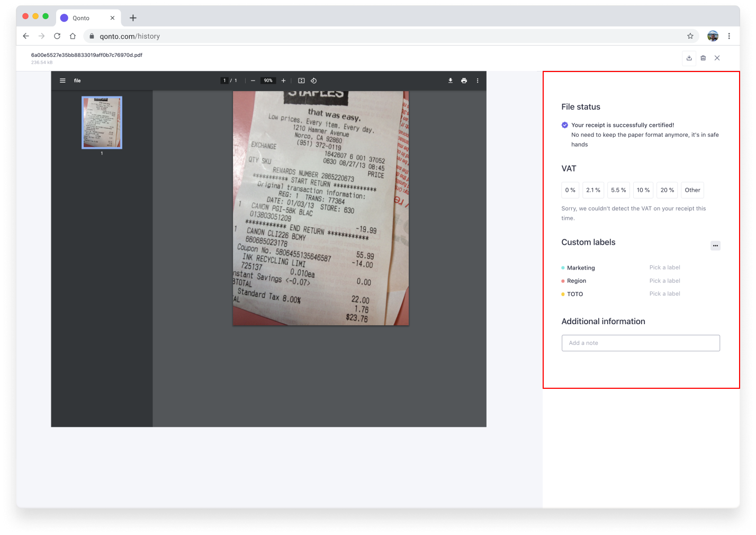Click the certified receipt checkmark icon
The height and width of the screenshot is (535, 756).
pyautogui.click(x=565, y=125)
